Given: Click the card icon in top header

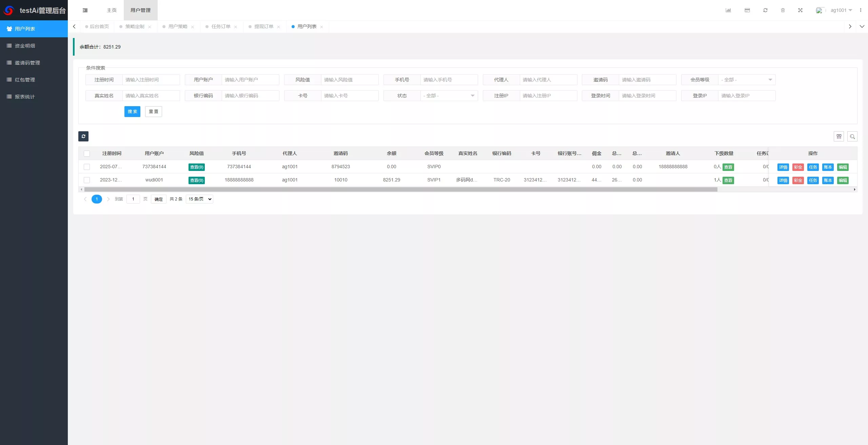Looking at the screenshot, I should tap(747, 10).
